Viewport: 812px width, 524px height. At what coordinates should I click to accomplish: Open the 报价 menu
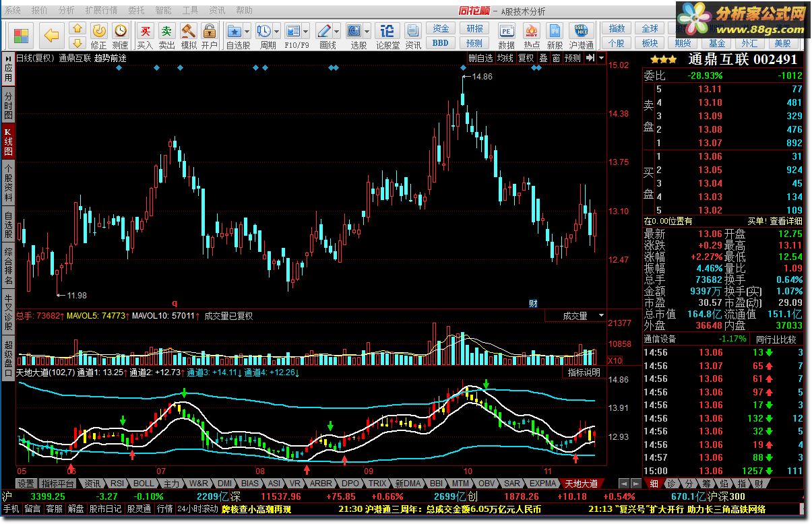coord(40,11)
